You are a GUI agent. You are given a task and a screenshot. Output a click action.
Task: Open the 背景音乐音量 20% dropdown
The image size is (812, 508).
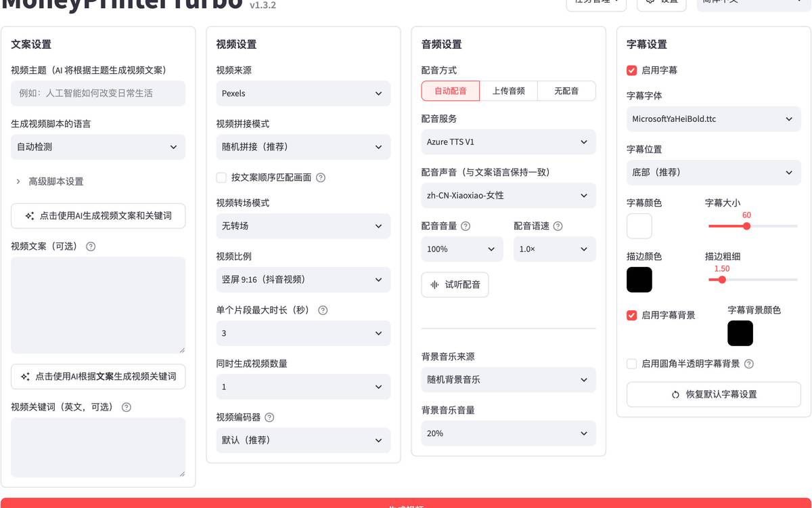click(x=509, y=433)
